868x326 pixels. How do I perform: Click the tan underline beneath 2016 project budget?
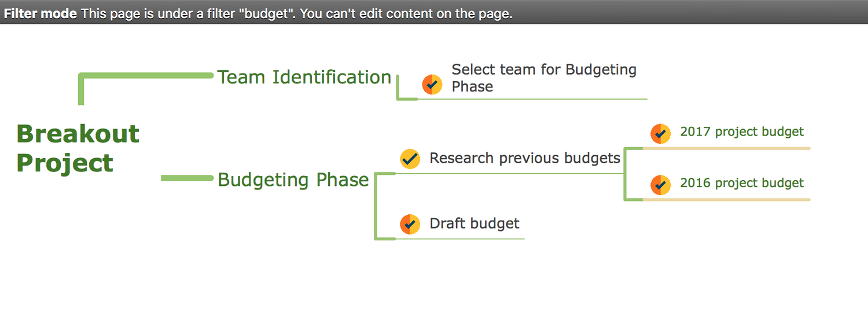click(726, 200)
